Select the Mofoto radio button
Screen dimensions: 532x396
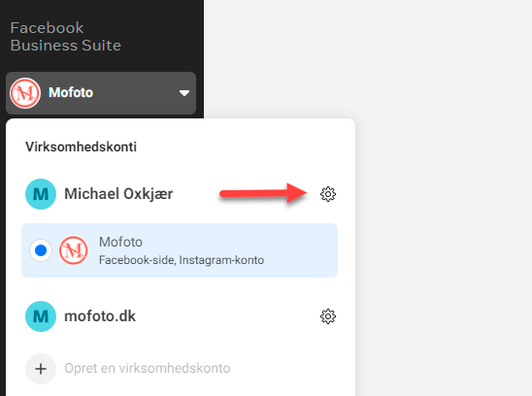click(41, 250)
